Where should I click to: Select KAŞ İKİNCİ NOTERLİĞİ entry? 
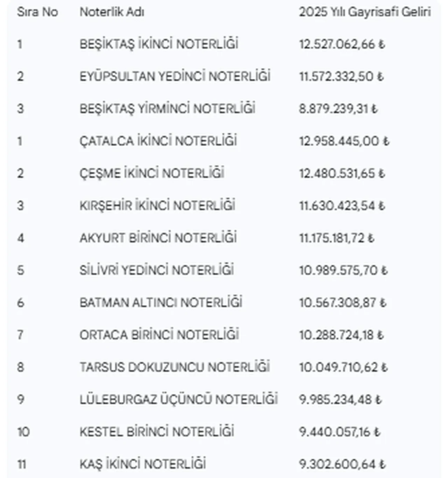point(142,464)
